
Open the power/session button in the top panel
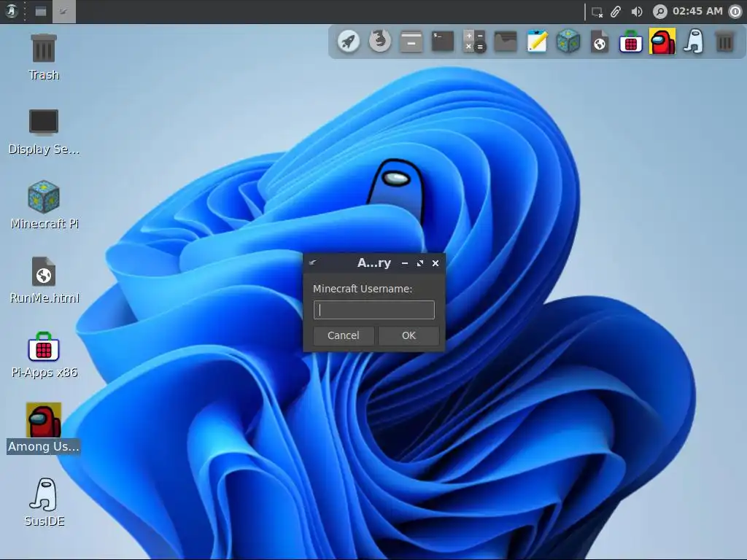(x=735, y=12)
